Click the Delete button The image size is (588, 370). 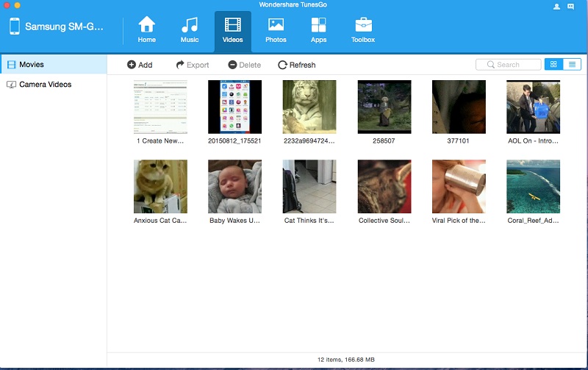coord(244,65)
